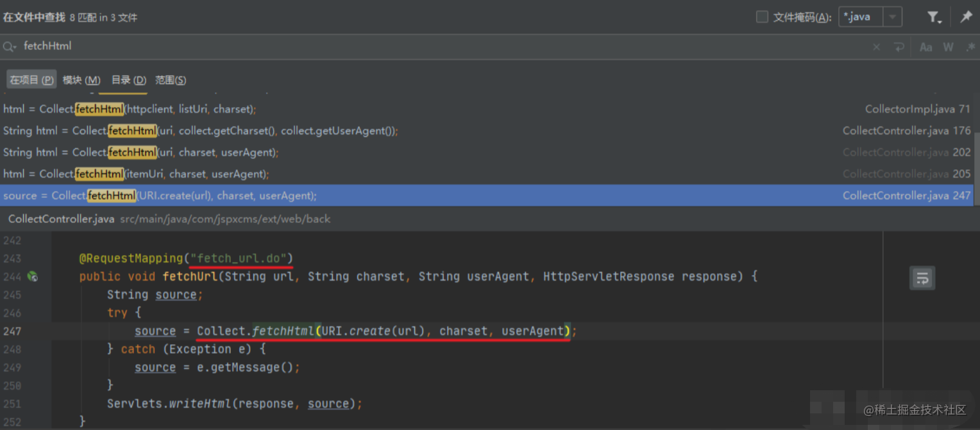Click e.getMessage() on line 249
Image resolution: width=980 pixels, height=430 pixels.
245,368
